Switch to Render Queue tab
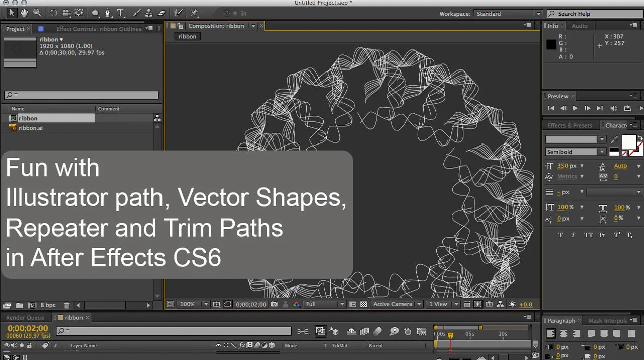Screen dimensions: 644x360 pyautogui.click(x=25, y=317)
